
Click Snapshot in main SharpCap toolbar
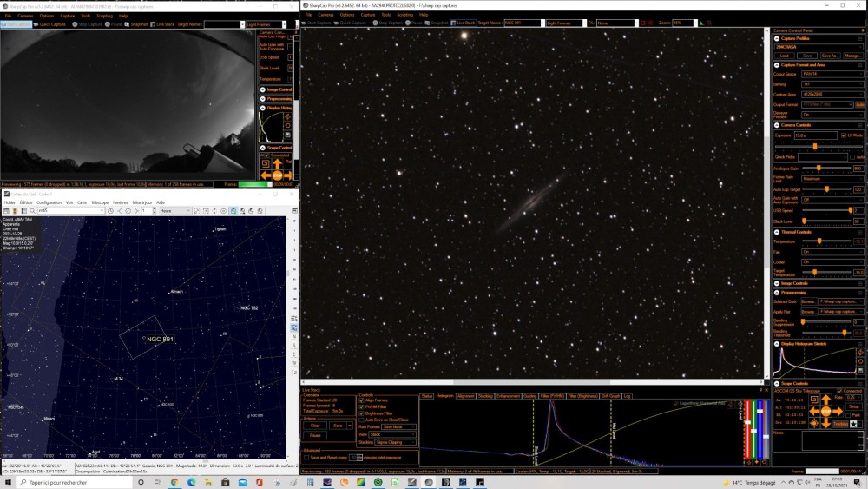point(436,23)
